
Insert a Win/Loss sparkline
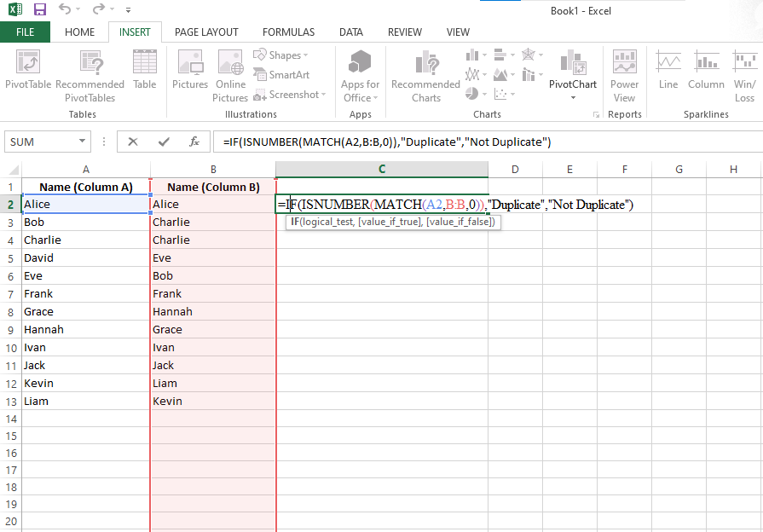pos(744,72)
